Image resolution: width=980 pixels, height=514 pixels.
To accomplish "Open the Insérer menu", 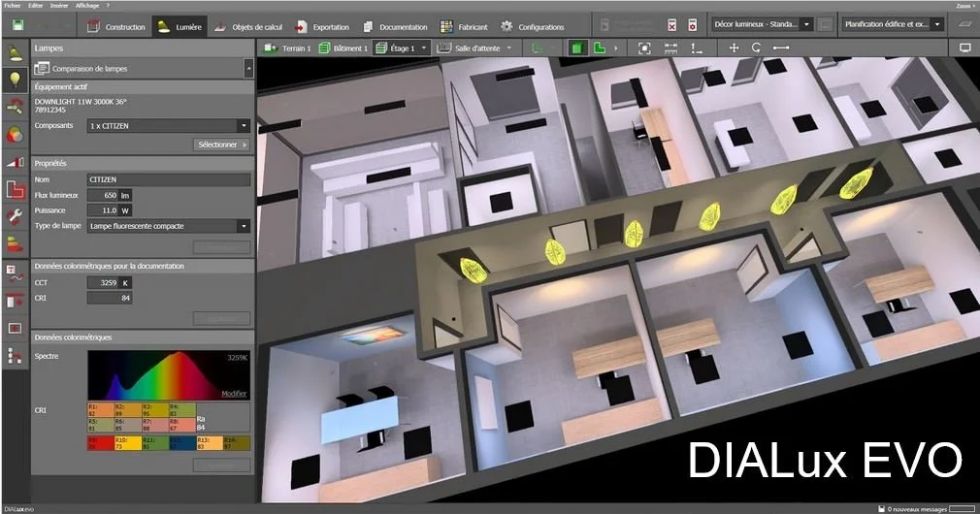I will 59,6.
